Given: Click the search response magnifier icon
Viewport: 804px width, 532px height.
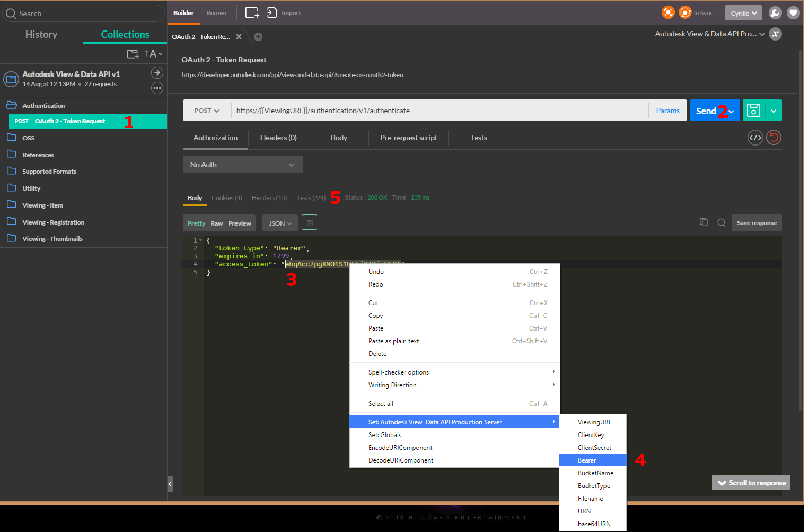Looking at the screenshot, I should [722, 223].
